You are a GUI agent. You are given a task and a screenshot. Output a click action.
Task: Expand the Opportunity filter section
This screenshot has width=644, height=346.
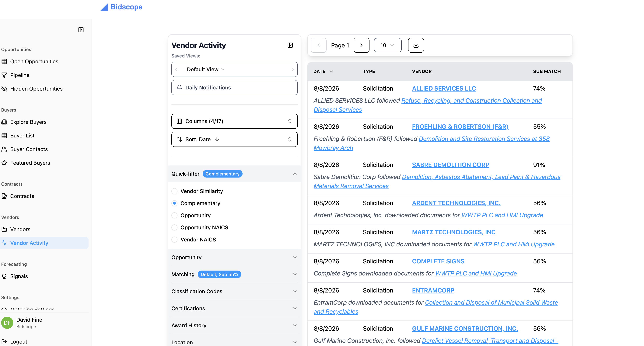(235, 257)
